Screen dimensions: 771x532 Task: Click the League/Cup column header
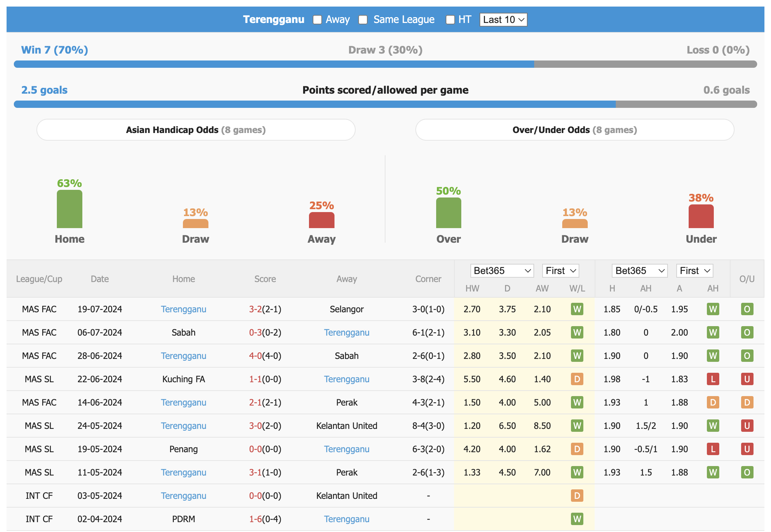click(39, 279)
